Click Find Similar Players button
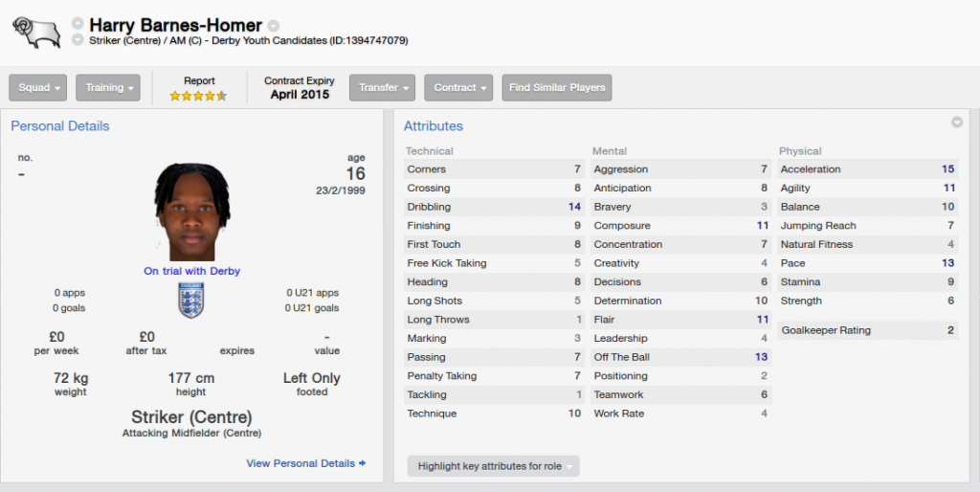 557,87
